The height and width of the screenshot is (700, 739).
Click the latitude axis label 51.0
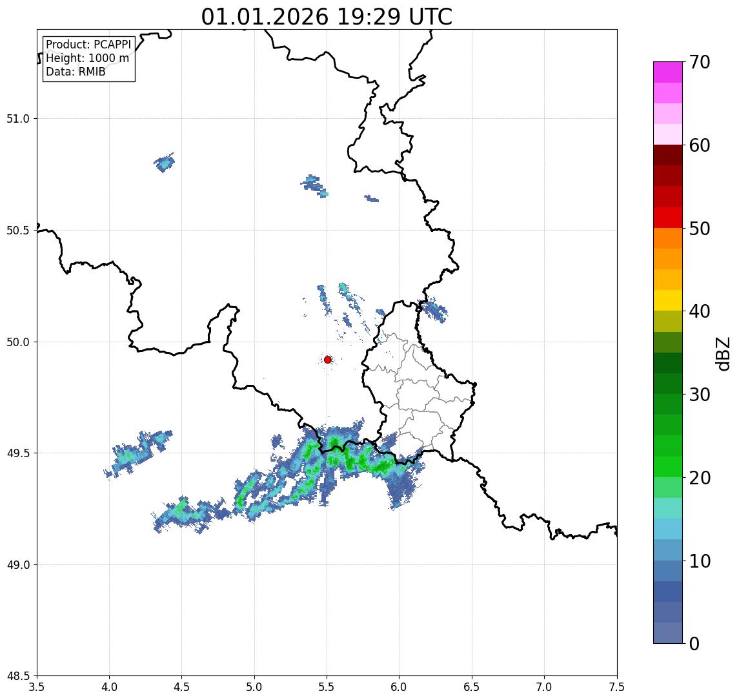coord(18,119)
